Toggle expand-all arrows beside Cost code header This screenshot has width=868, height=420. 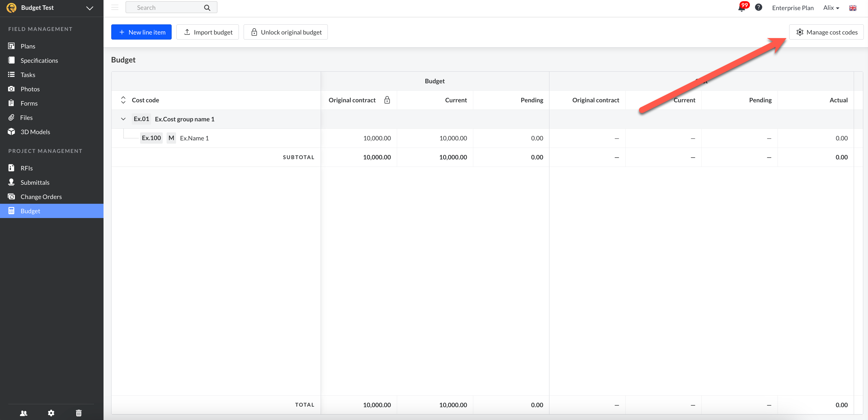(123, 100)
